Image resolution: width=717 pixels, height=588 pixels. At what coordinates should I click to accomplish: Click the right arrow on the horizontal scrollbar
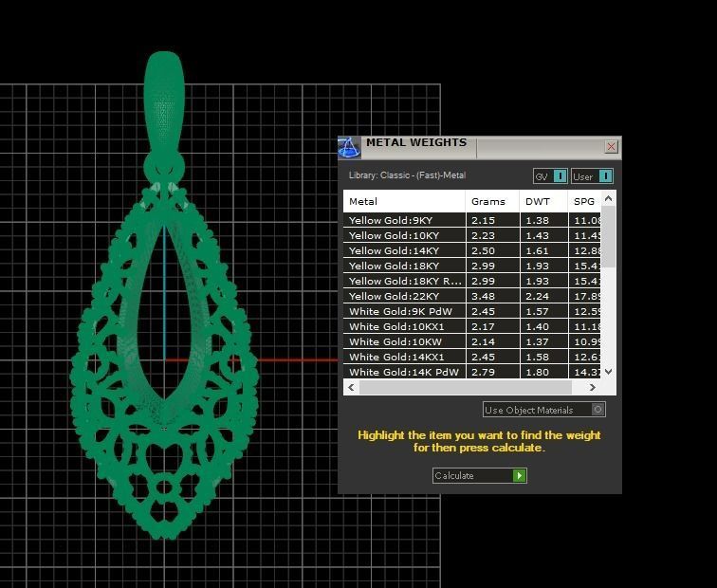tap(593, 387)
